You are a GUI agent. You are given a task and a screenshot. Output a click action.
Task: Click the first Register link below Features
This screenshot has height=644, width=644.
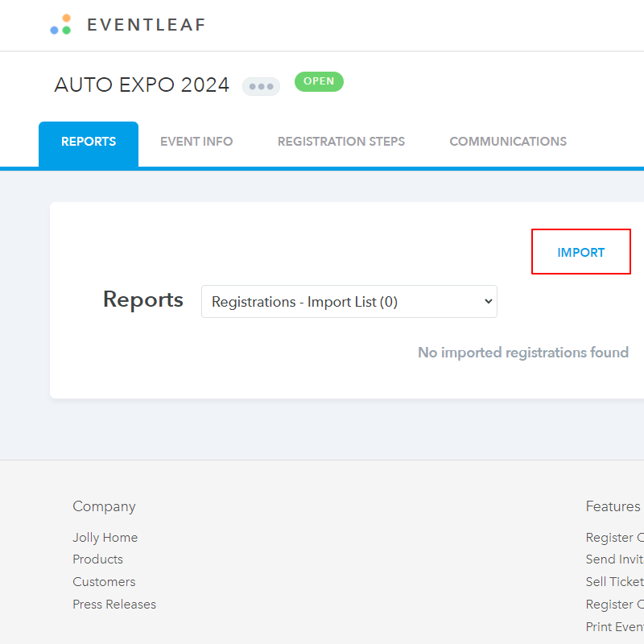click(615, 538)
